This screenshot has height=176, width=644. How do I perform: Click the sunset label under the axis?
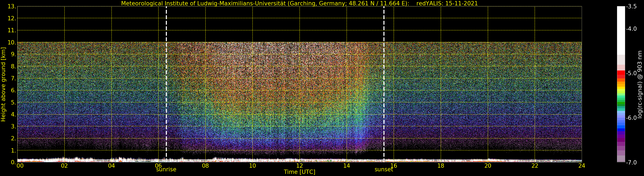383,170
